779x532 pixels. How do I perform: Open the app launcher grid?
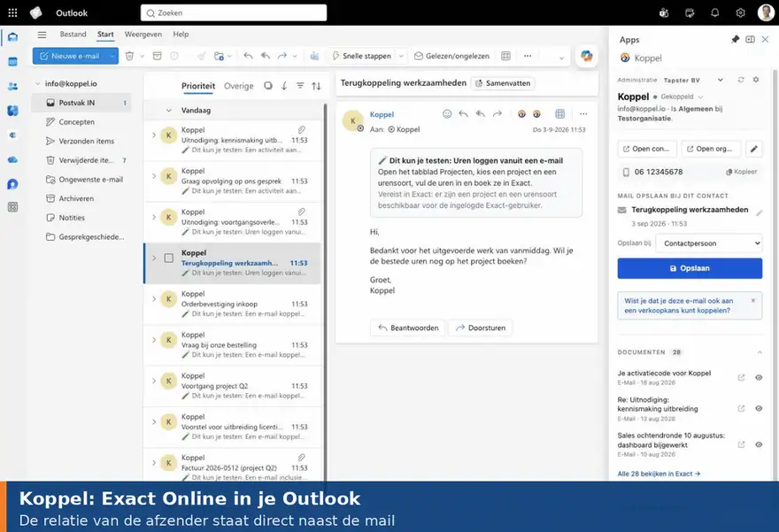pos(12,13)
